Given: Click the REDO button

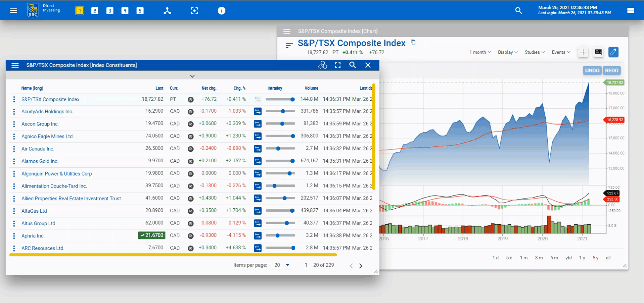Looking at the screenshot, I should pyautogui.click(x=612, y=70).
